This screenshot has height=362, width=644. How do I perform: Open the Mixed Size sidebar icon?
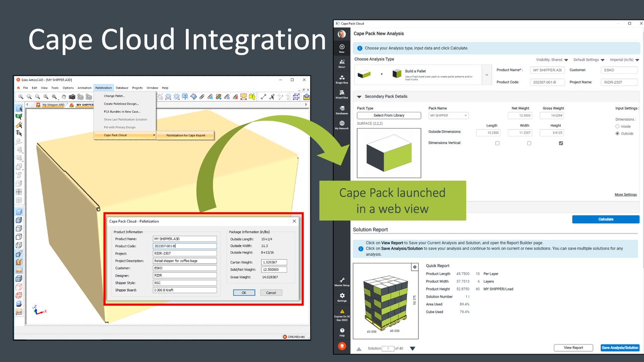pos(342,94)
